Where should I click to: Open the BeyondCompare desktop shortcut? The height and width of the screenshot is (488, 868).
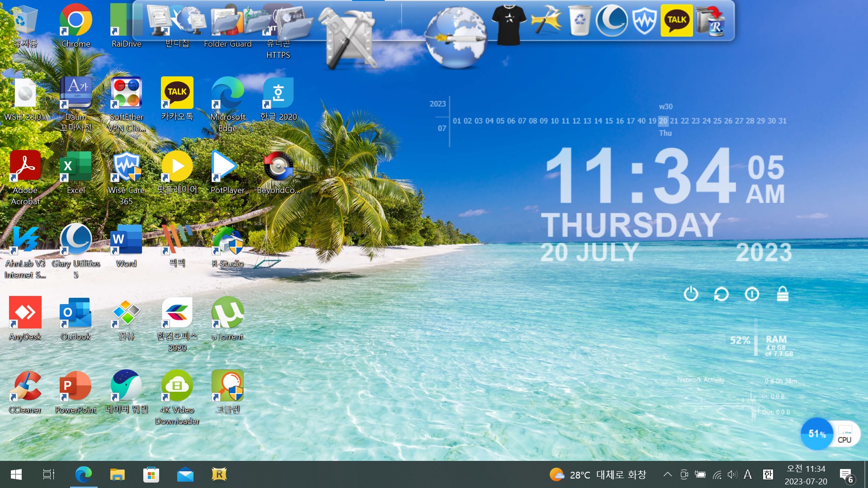pos(278,167)
